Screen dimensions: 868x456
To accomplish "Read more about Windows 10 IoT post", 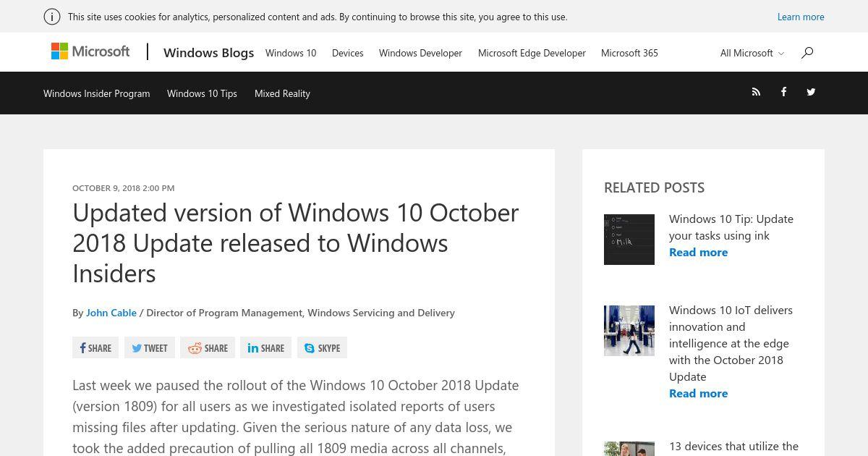I will coord(698,393).
